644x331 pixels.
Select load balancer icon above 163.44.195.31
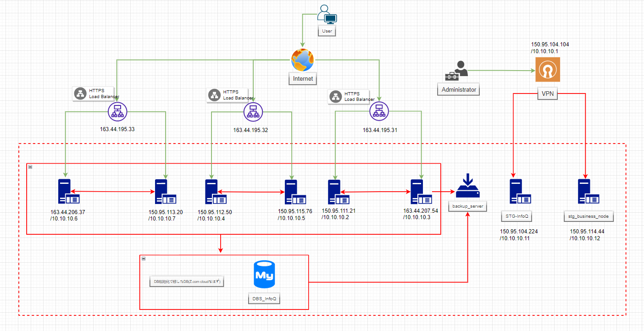click(379, 111)
